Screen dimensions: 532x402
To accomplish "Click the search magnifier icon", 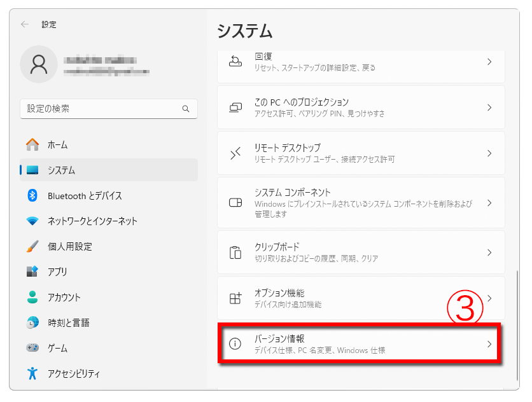I will (186, 109).
